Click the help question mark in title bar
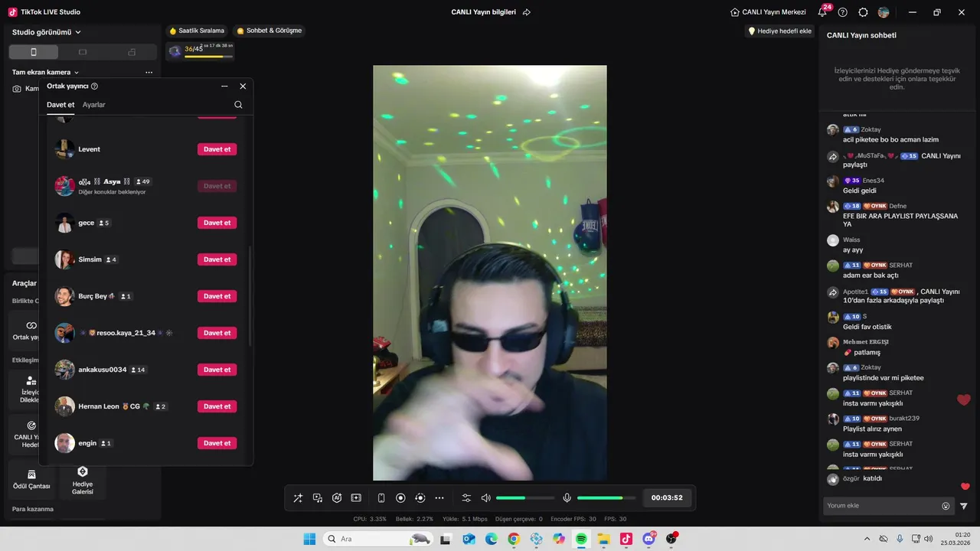Viewport: 980px width, 551px height. click(x=843, y=12)
